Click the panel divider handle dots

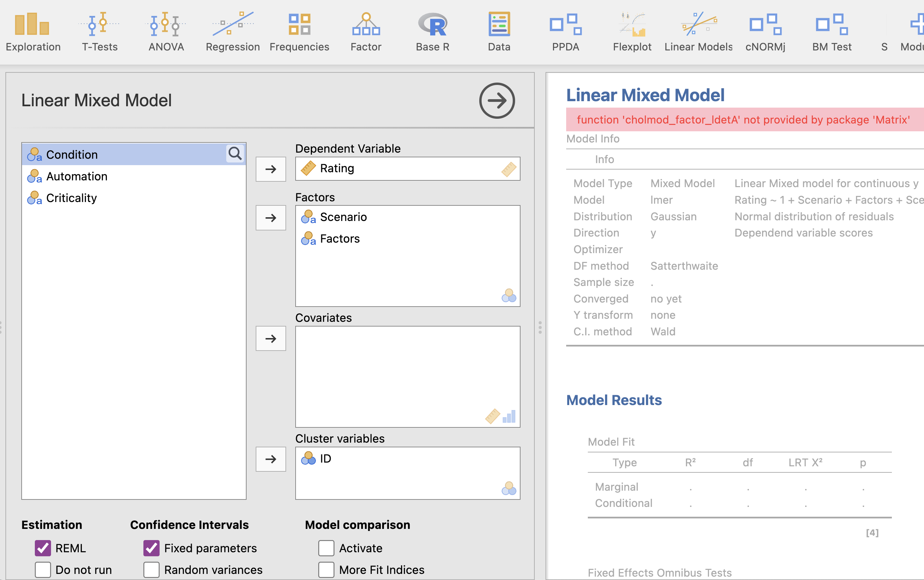[540, 328]
